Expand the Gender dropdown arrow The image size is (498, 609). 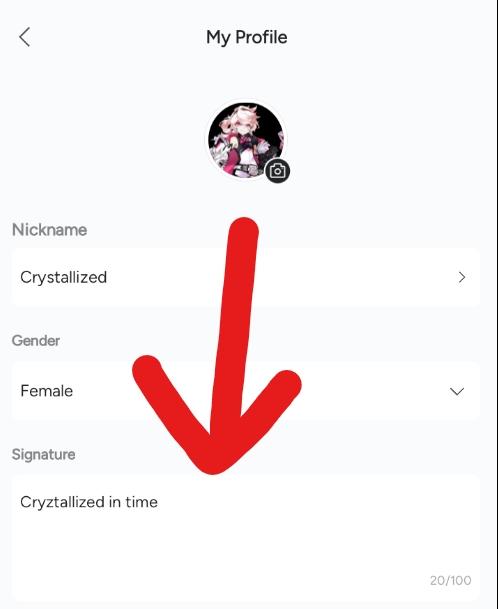457,391
